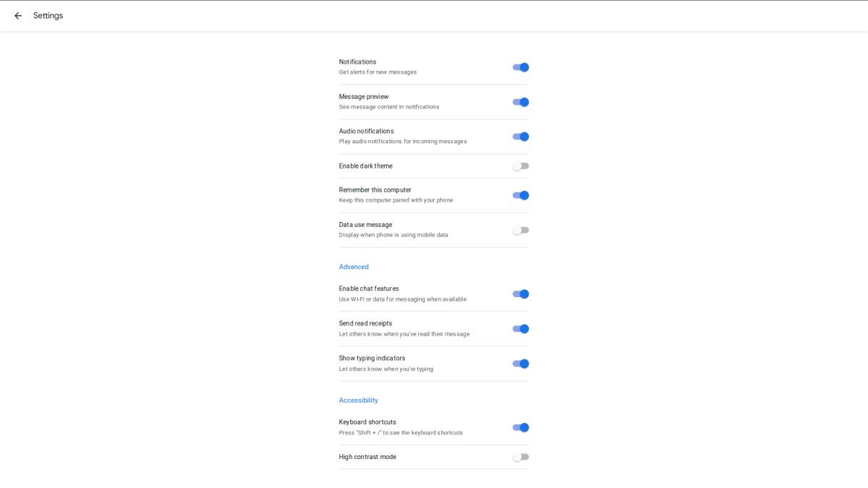Image resolution: width=868 pixels, height=488 pixels.
Task: Disable the Enable chat features toggle
Action: click(x=521, y=294)
